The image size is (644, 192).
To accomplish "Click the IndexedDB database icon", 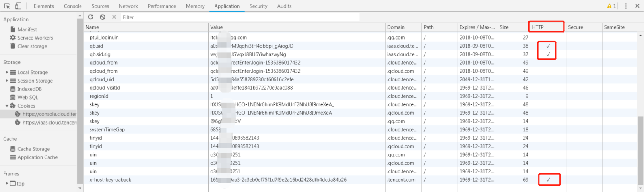I will pyautogui.click(x=13, y=89).
